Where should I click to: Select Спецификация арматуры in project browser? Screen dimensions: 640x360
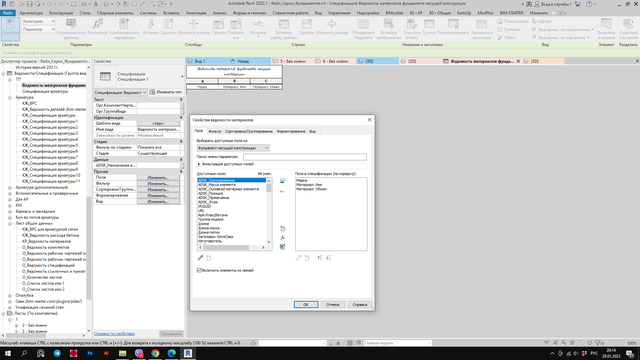(45, 91)
